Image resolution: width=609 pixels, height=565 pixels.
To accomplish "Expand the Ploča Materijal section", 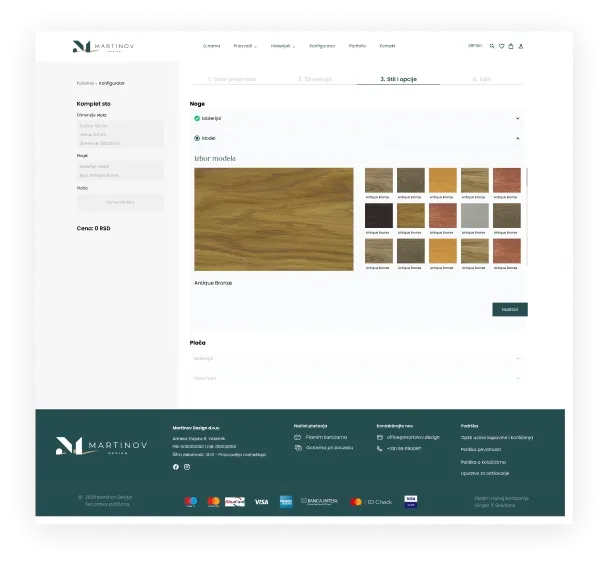I will 357,358.
